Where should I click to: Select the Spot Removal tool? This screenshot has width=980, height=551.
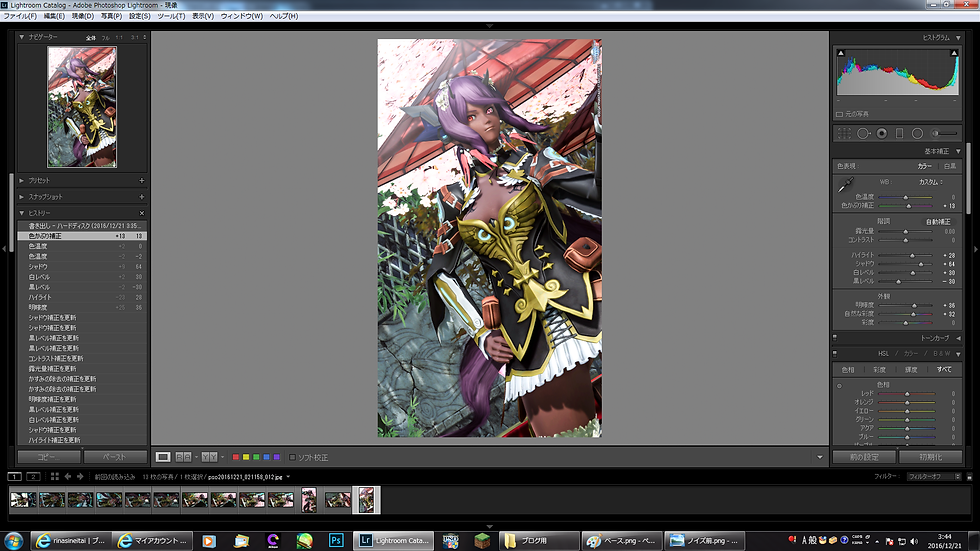tap(863, 133)
